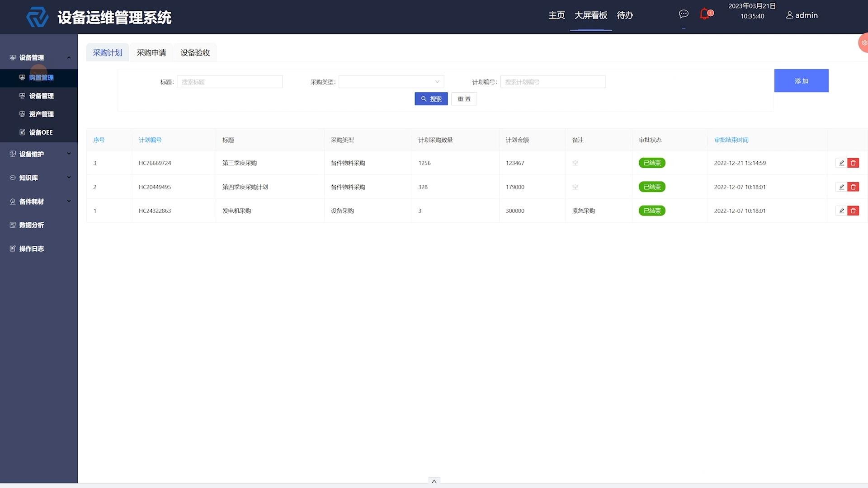Open 设备OEE in the sidebar
This screenshot has width=868, height=488.
click(39, 132)
